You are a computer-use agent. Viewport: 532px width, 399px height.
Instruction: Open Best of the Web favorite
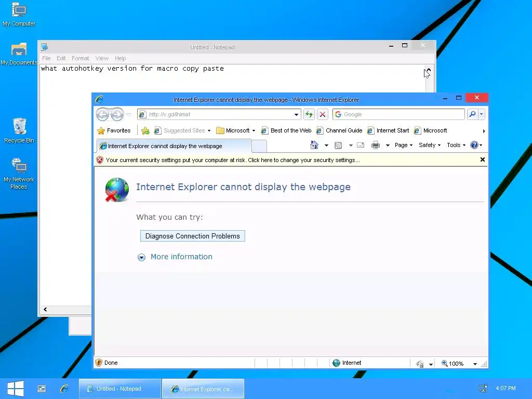pos(286,130)
